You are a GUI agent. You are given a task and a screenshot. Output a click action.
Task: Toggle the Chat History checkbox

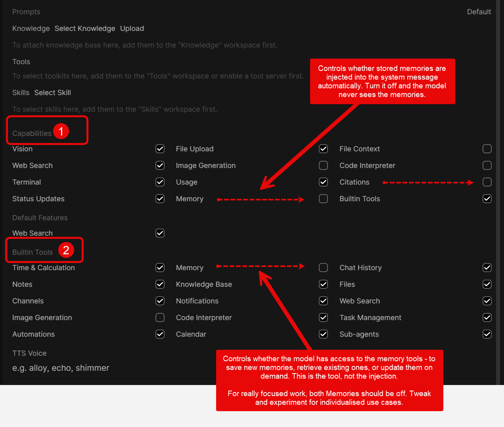pyautogui.click(x=487, y=268)
